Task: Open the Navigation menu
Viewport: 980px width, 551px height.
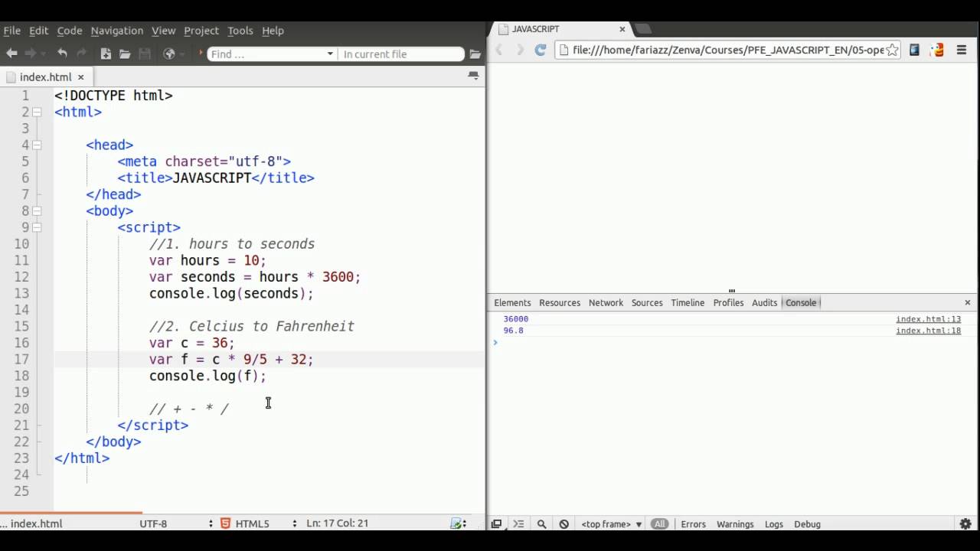Action: pyautogui.click(x=116, y=31)
